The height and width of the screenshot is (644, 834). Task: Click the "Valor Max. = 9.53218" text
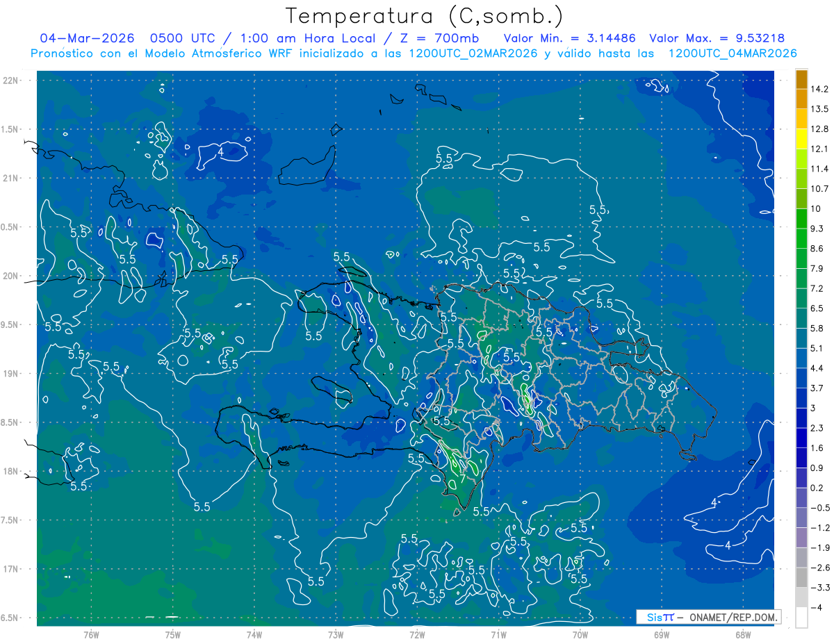point(717,38)
